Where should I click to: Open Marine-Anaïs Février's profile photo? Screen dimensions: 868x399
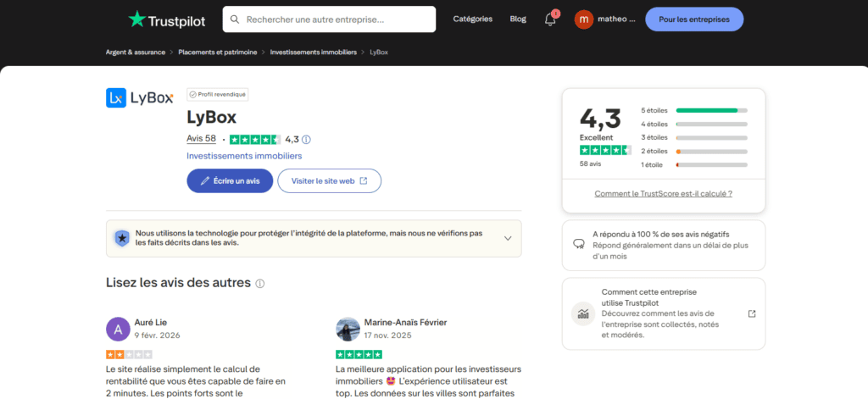348,329
